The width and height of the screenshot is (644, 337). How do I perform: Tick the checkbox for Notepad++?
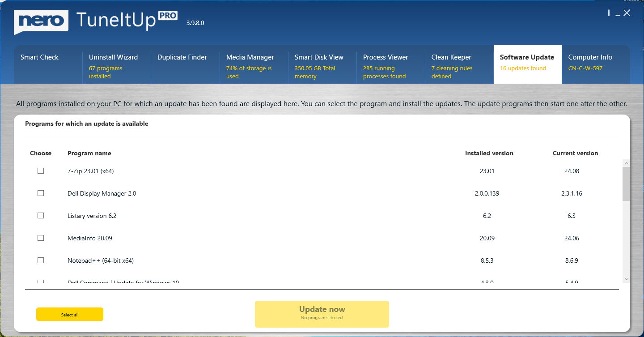41,260
